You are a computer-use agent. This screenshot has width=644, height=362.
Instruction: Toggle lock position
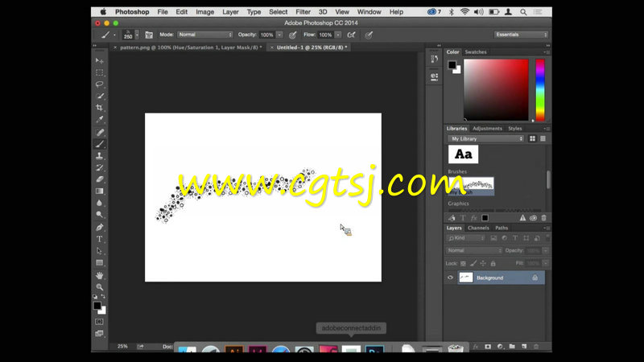coord(483,264)
